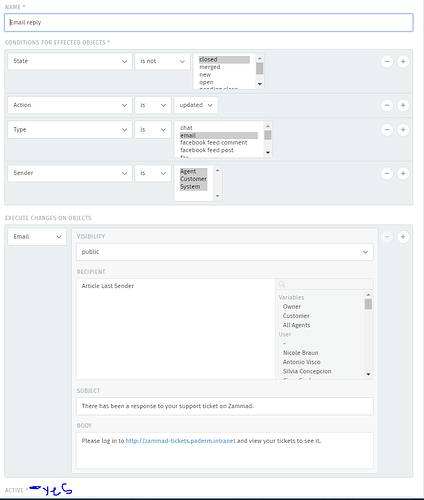
Task: Choose 'Owner' from recipient variables
Action: coord(292,307)
